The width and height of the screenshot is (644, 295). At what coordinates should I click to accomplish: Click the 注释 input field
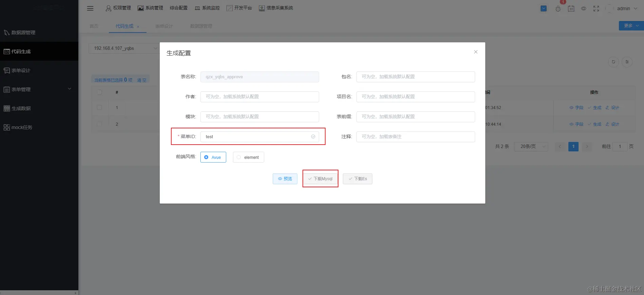click(x=415, y=137)
